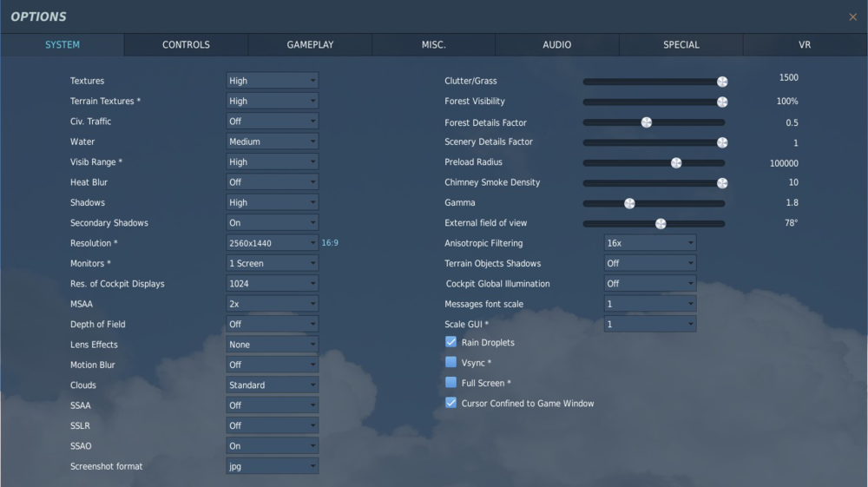Click the External field of view slider knob
This screenshot has height=487, width=868.
661,223
